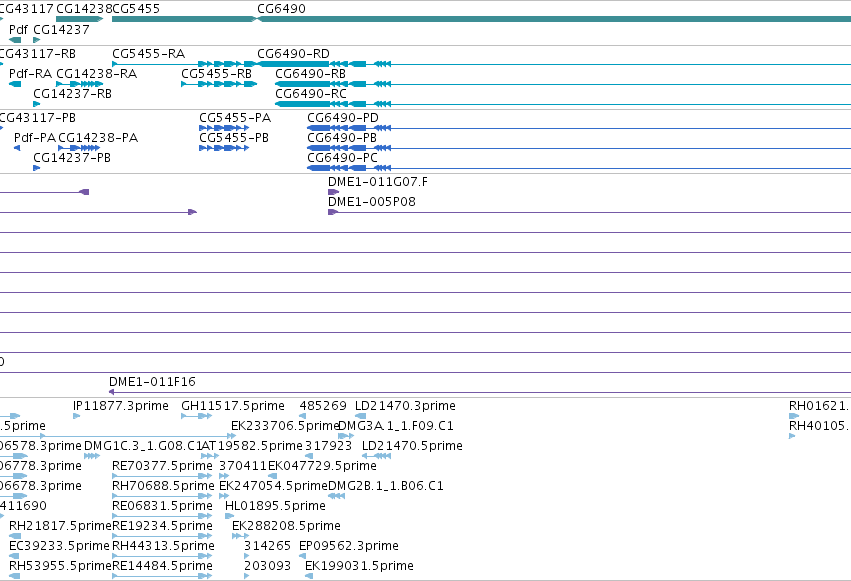
Task: Select the long CG6490 gene bar
Action: (x=554, y=19)
